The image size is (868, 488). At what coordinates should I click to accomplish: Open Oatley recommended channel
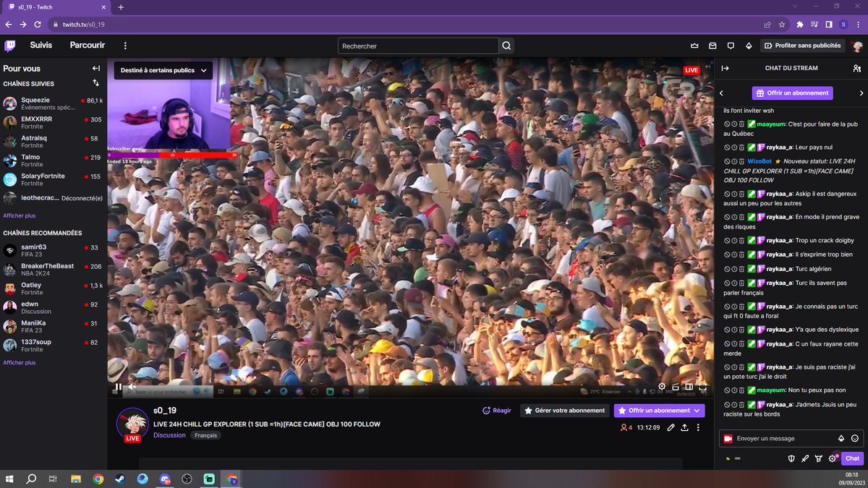pyautogui.click(x=53, y=288)
